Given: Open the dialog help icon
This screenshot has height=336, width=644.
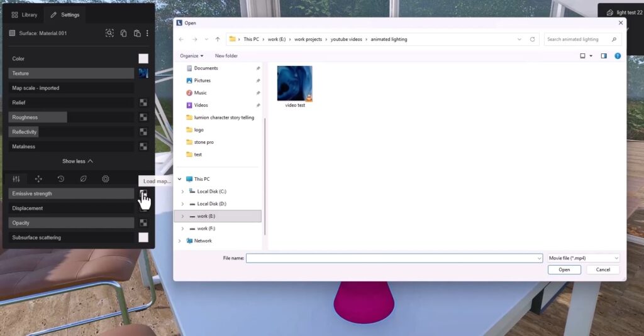Looking at the screenshot, I should pos(618,56).
